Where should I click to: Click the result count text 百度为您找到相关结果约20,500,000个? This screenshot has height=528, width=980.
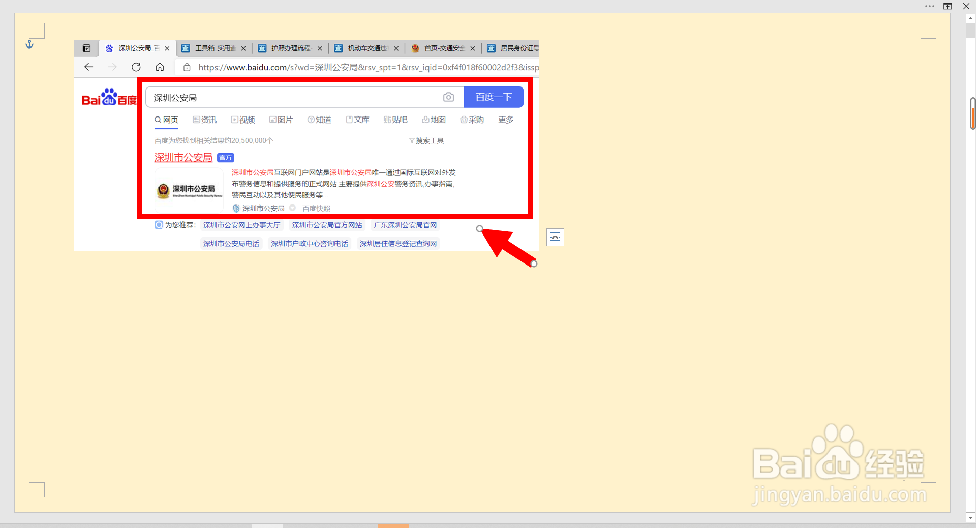click(x=214, y=141)
